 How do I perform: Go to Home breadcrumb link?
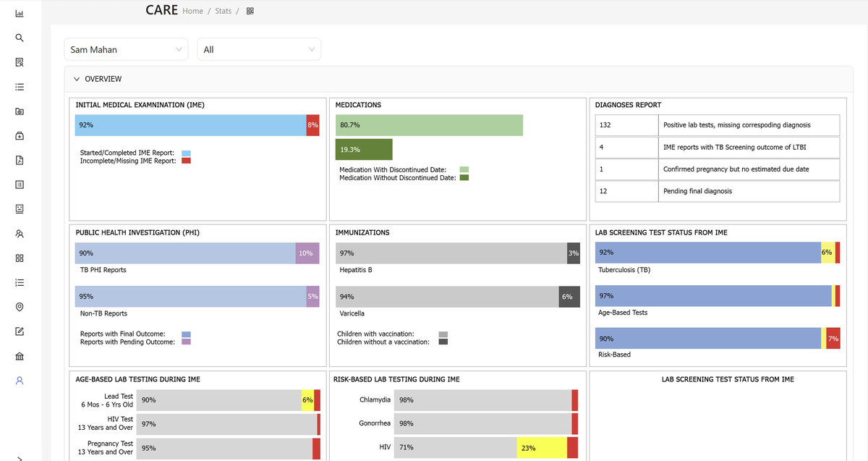192,11
